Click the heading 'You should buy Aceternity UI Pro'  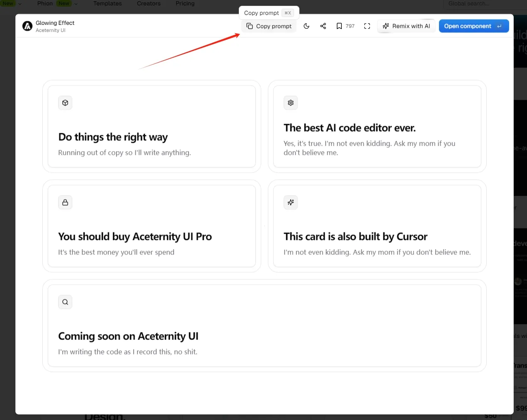(x=135, y=237)
